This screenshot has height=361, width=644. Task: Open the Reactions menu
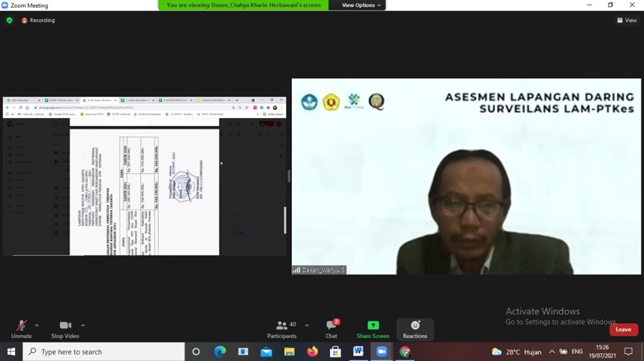click(x=415, y=329)
